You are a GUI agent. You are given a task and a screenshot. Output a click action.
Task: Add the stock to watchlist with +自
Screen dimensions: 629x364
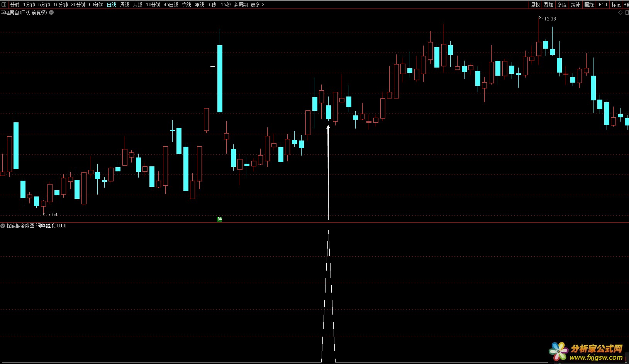pos(626,5)
